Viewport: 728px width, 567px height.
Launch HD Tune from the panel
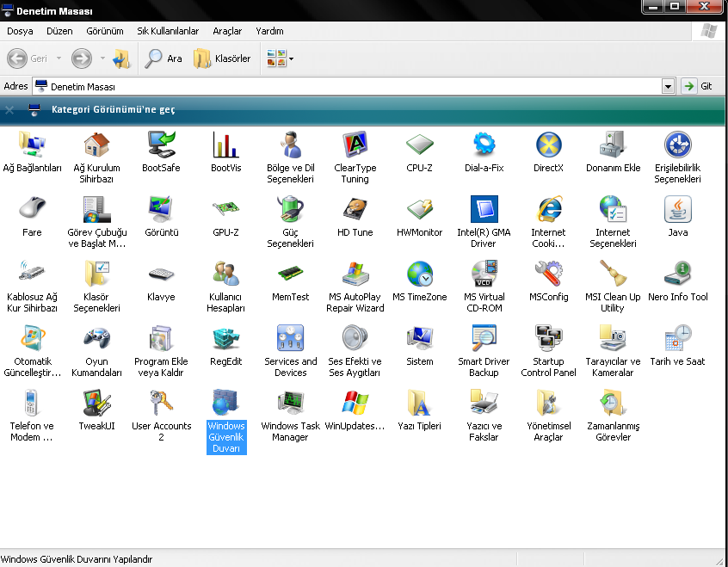355,209
